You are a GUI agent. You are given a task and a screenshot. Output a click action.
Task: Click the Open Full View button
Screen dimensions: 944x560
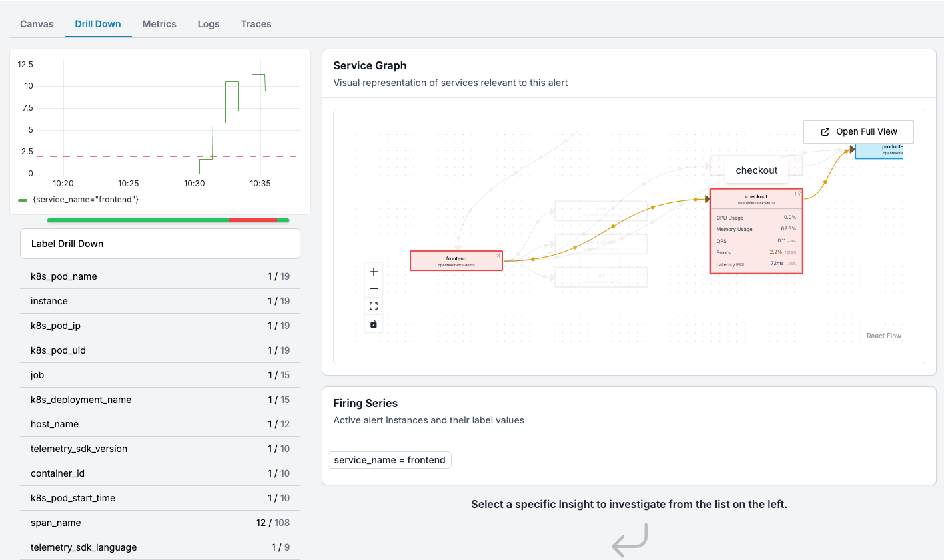(x=858, y=132)
